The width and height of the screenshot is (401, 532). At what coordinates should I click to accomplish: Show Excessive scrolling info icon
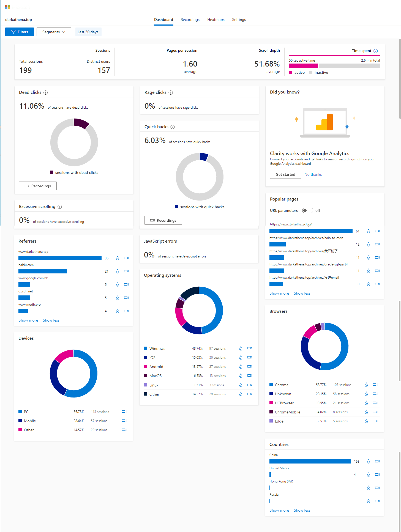pos(60,207)
